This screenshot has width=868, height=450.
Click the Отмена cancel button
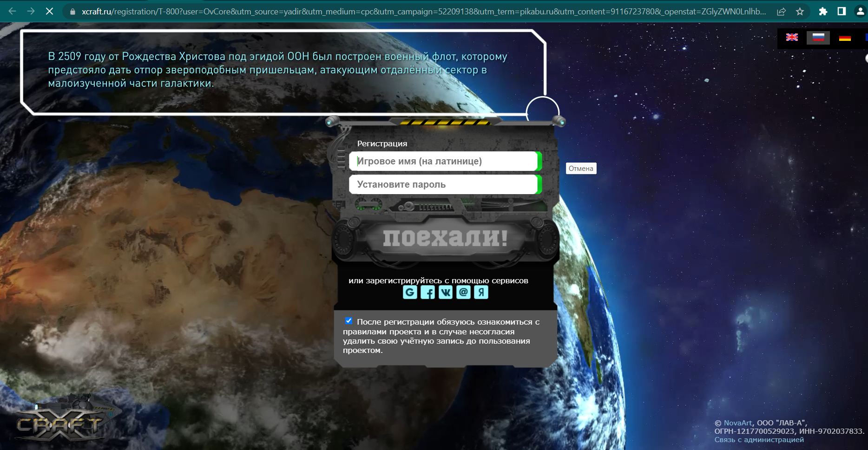(581, 169)
